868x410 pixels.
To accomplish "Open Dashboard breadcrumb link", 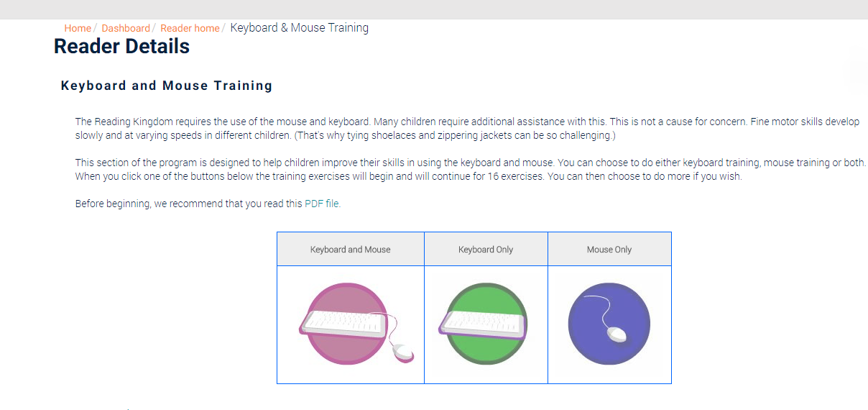I will pos(126,28).
